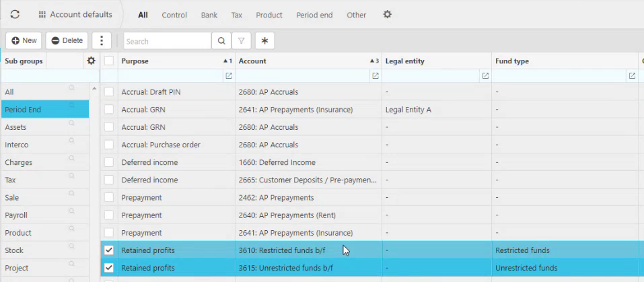The width and height of the screenshot is (644, 282).
Task: Click search icon beside Payroll sub group
Action: point(71,211)
